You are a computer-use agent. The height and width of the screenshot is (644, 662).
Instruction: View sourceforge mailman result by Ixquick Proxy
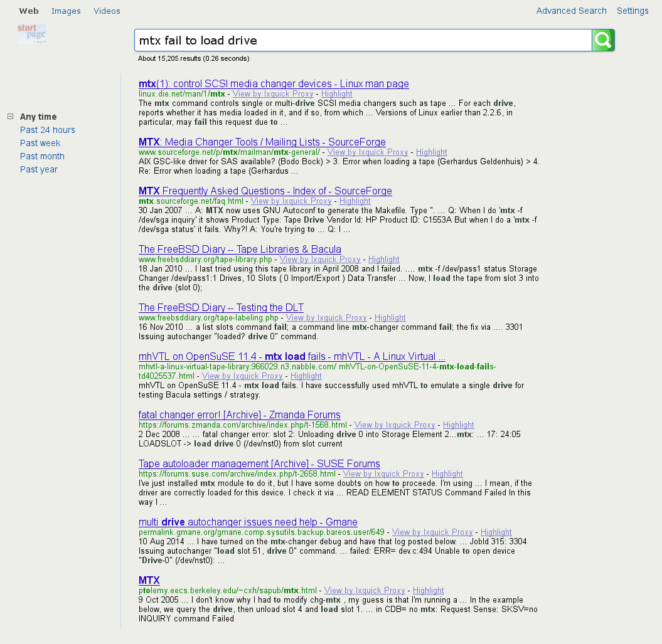pyautogui.click(x=368, y=152)
